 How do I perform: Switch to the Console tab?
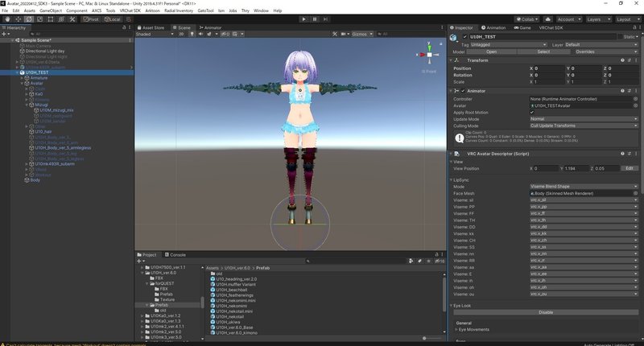click(175, 255)
